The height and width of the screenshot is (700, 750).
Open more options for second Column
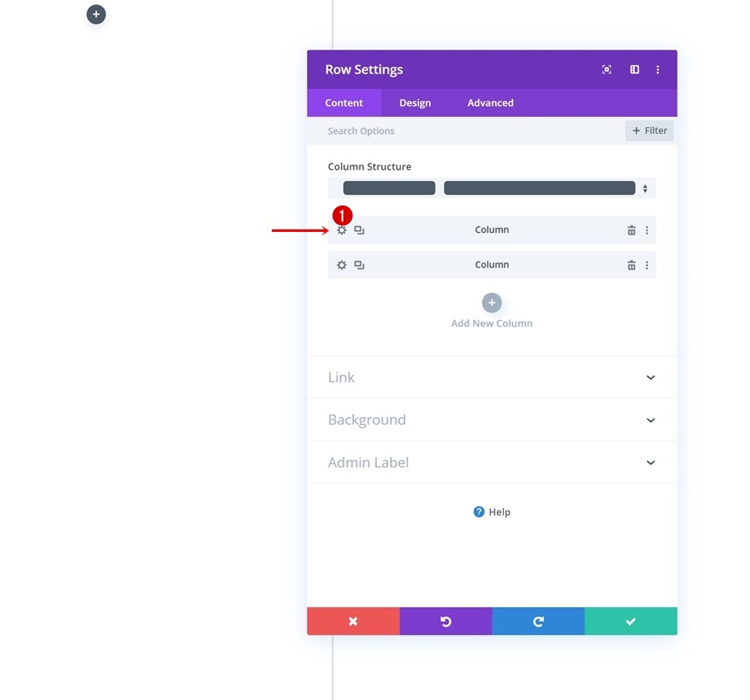coord(647,265)
